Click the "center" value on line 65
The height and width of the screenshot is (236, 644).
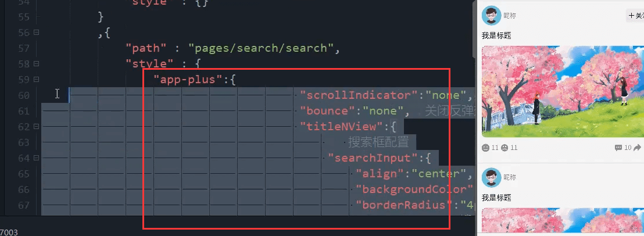[439, 174]
